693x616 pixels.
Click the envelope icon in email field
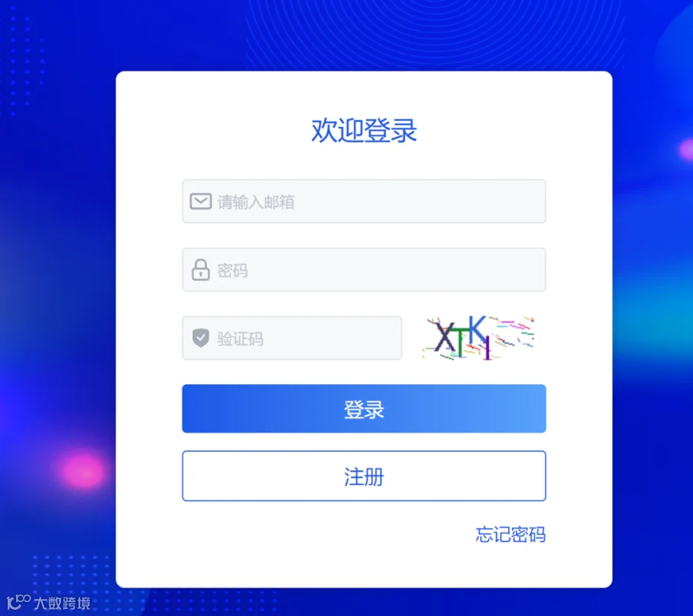coord(201,201)
